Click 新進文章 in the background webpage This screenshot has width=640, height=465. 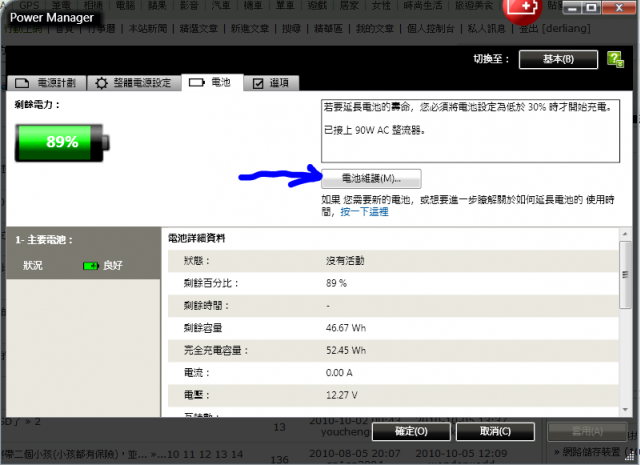[250, 29]
